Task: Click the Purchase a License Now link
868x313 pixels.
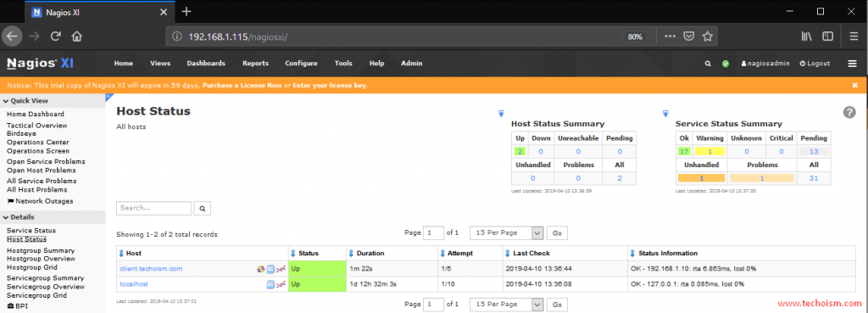Action: (x=242, y=86)
